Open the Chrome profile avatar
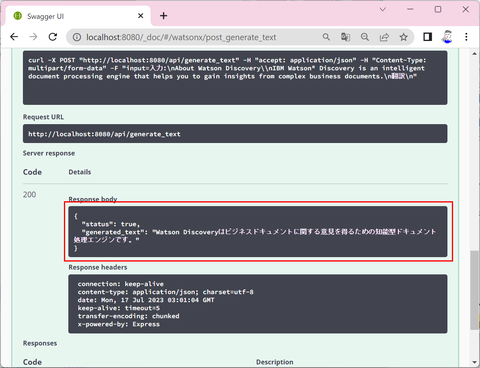 [447, 37]
